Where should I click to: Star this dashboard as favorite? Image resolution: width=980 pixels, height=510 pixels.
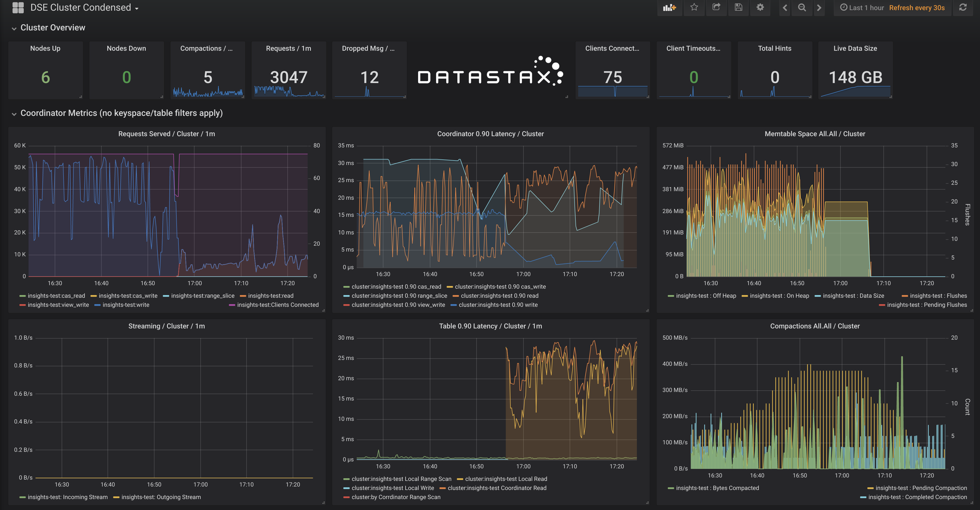tap(694, 8)
